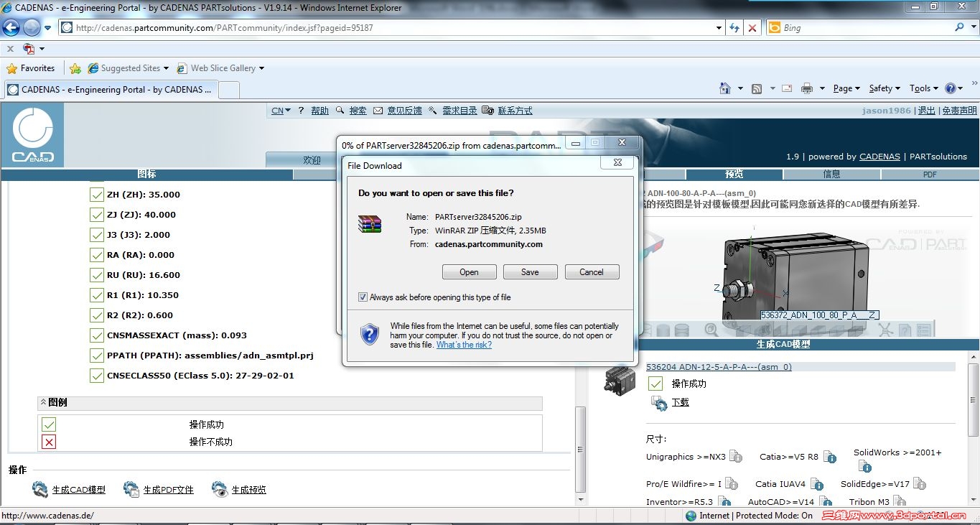Select the CADENAS e-Engineering Portal browser tab
The image size is (980, 525).
click(x=110, y=90)
